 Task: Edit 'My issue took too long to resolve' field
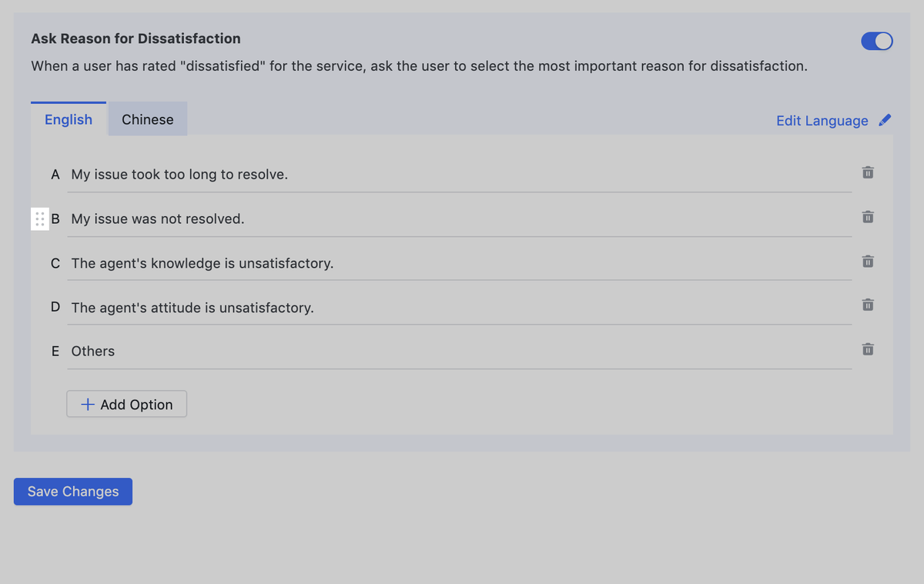coord(459,175)
